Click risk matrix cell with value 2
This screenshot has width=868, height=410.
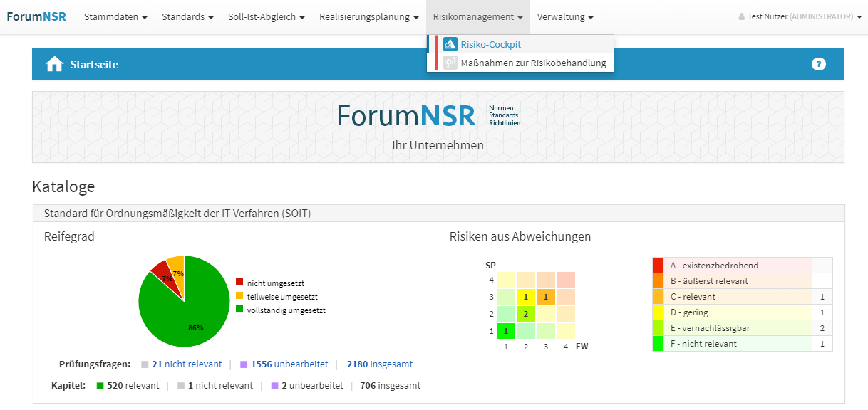coord(525,313)
